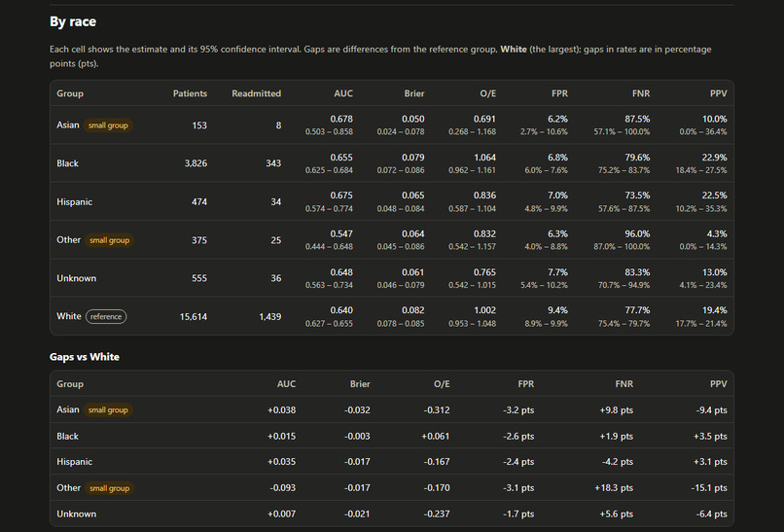The image size is (784, 532).
Task: Click the "By race" section heading
Action: coord(73,22)
